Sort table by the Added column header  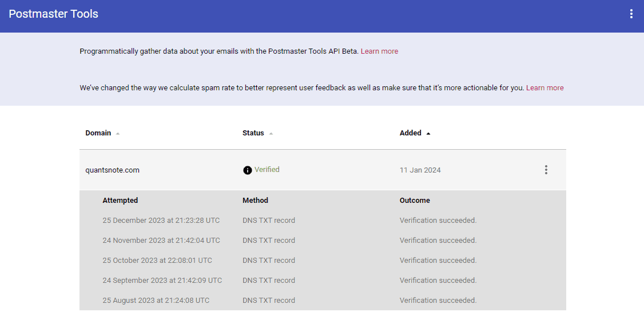point(410,133)
